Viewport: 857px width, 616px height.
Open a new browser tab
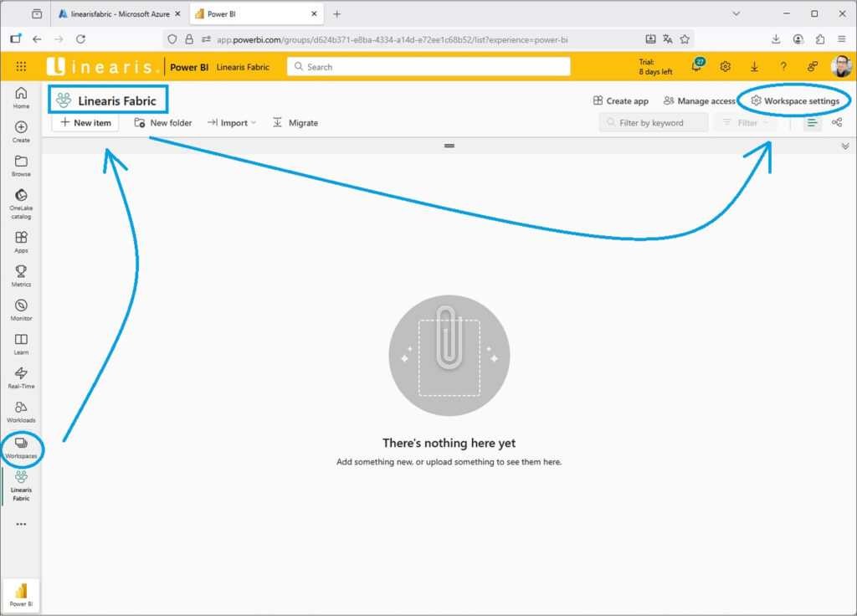[336, 14]
